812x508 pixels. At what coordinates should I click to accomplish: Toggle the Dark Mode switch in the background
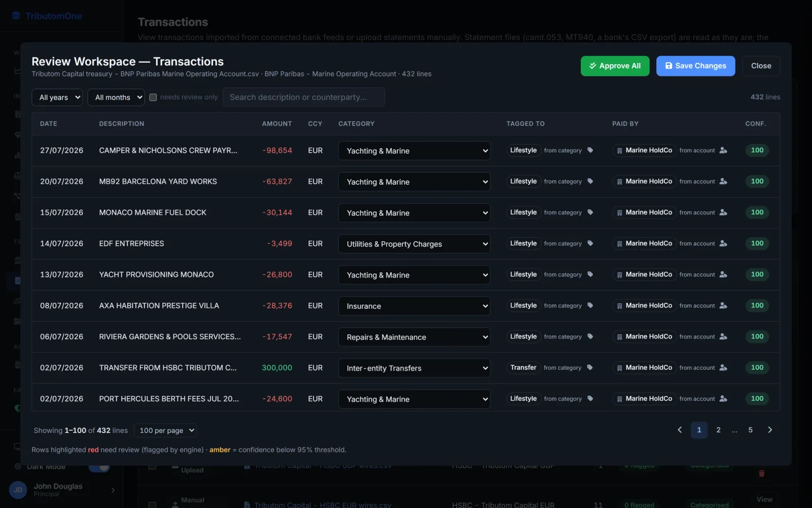(x=99, y=466)
